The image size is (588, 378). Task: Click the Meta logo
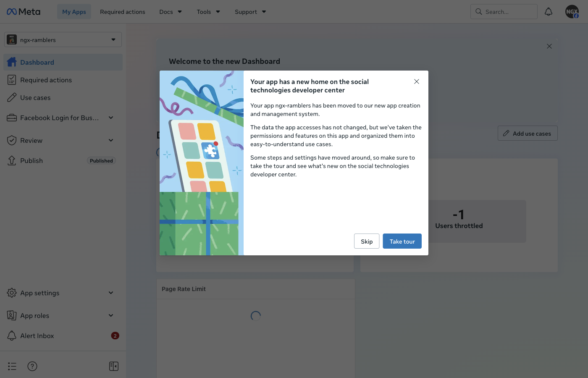point(24,12)
